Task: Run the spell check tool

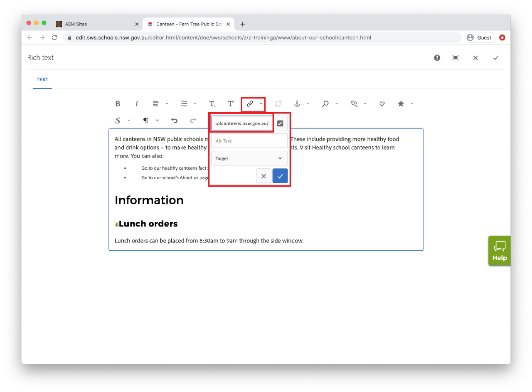Action: coord(382,104)
